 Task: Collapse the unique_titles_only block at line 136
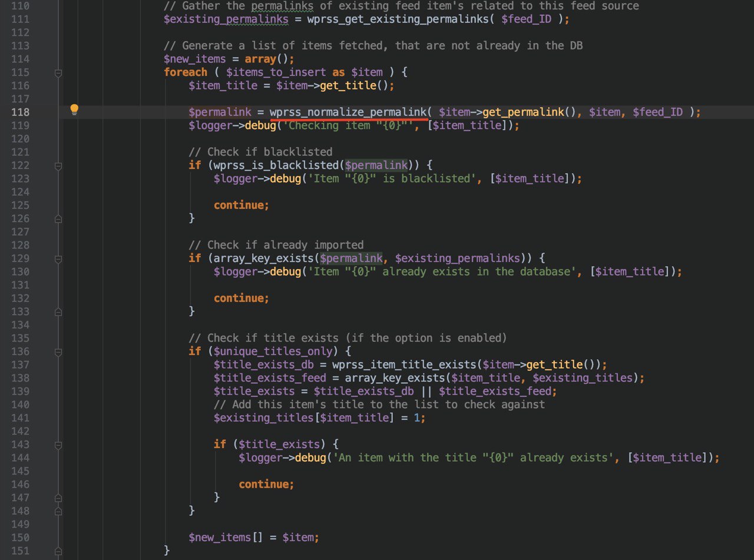[x=58, y=352]
